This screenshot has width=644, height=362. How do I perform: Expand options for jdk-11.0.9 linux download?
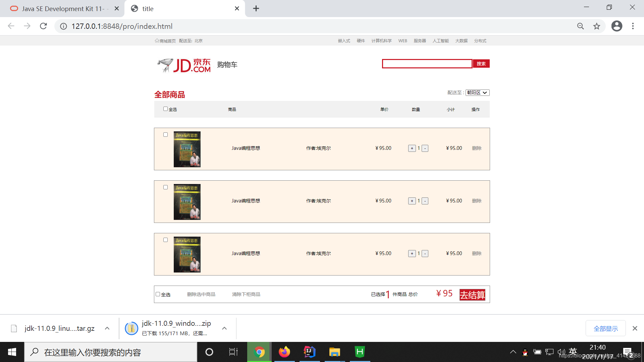(x=107, y=328)
